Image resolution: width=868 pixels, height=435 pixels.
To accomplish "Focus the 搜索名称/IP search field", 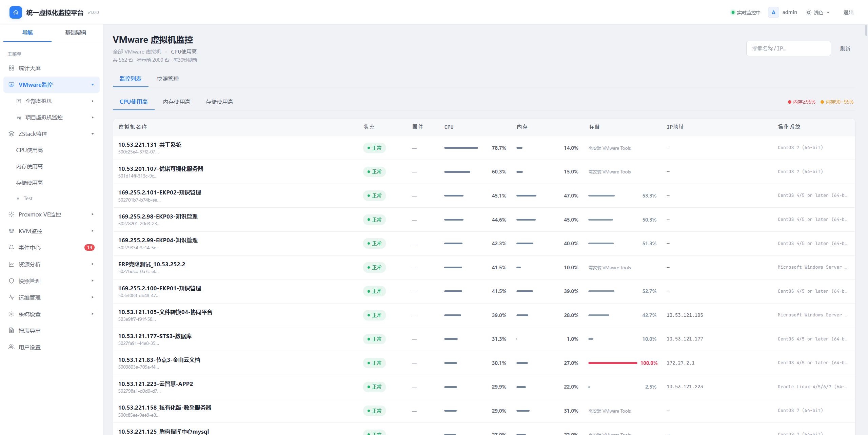I will click(788, 48).
